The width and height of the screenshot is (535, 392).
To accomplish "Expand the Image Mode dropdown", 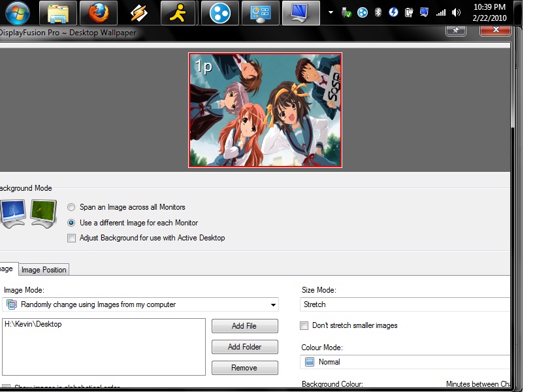I will (x=272, y=304).
